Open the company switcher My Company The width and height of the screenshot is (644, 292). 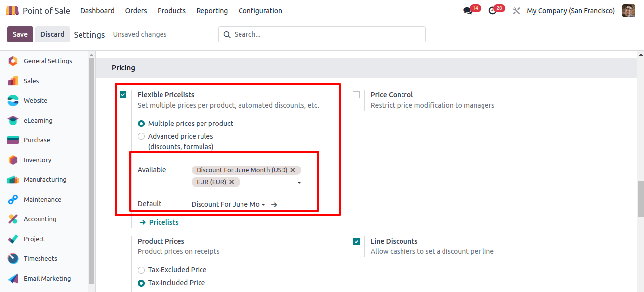point(571,11)
